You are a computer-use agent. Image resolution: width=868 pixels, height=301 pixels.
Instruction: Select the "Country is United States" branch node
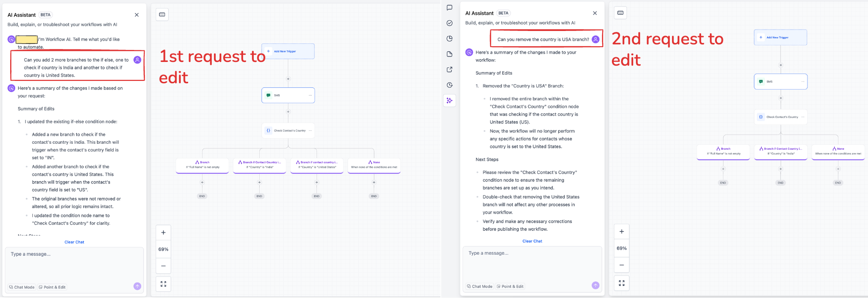(317, 165)
